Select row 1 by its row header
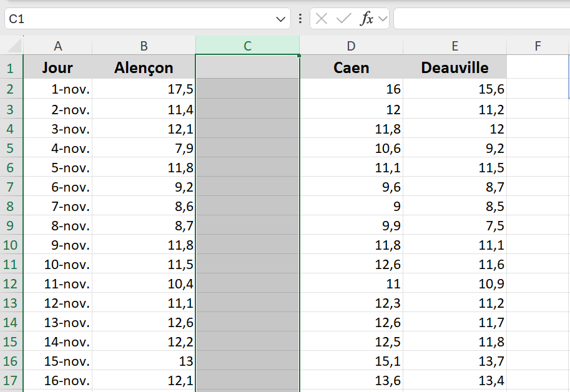Viewport: 570px width, 392px height. [11, 67]
